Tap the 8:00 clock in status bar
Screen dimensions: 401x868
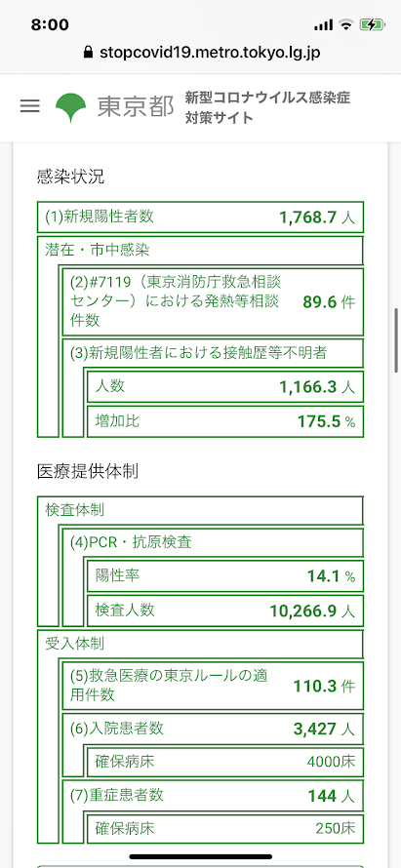tap(50, 25)
